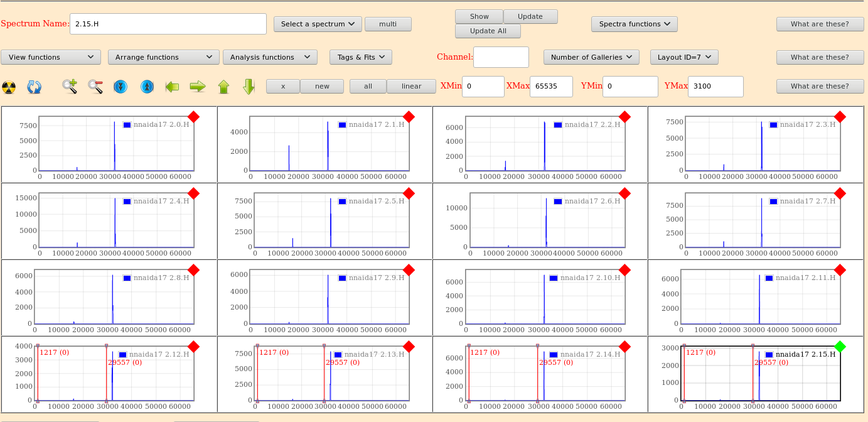Toggle the red diamond on spectrum 2.0.H

(x=193, y=117)
